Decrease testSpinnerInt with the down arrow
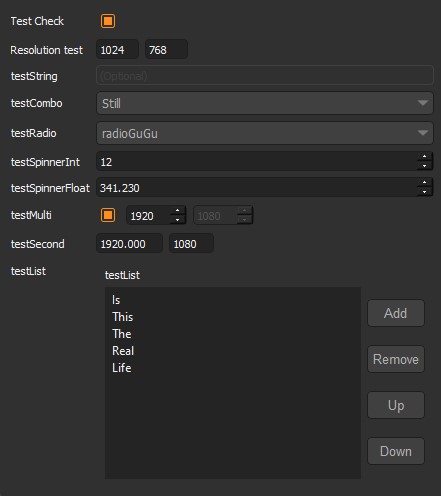441x496 pixels. [424, 166]
